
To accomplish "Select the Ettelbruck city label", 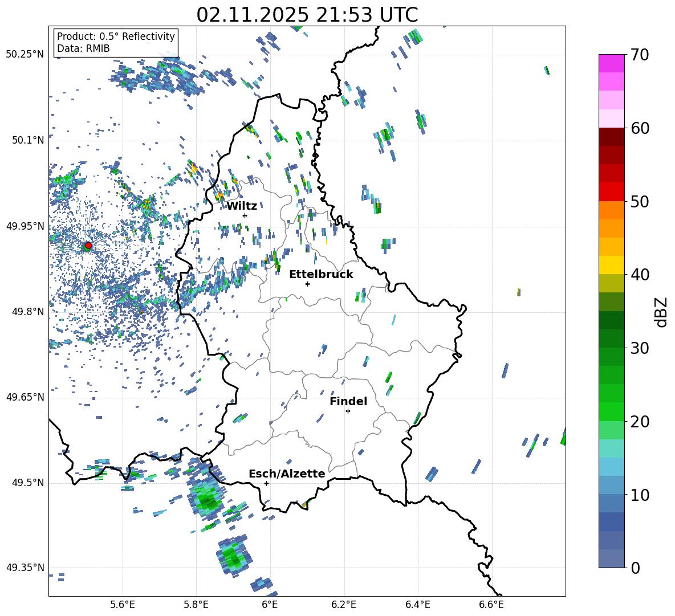I will (x=321, y=274).
